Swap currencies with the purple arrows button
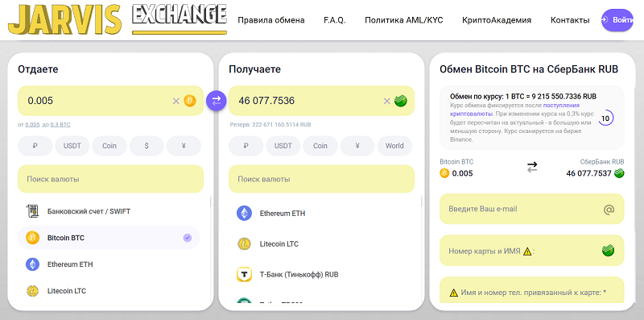Image resolution: width=644 pixels, height=320 pixels. coord(217,101)
